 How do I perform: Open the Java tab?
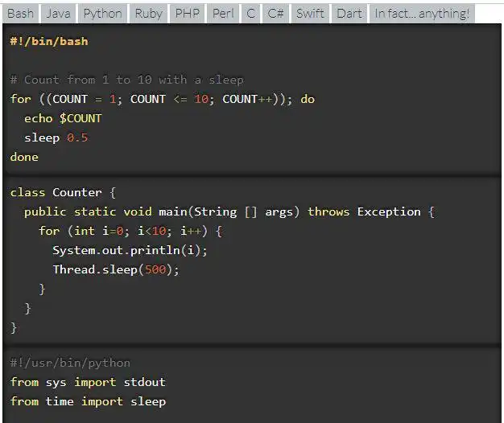[59, 14]
